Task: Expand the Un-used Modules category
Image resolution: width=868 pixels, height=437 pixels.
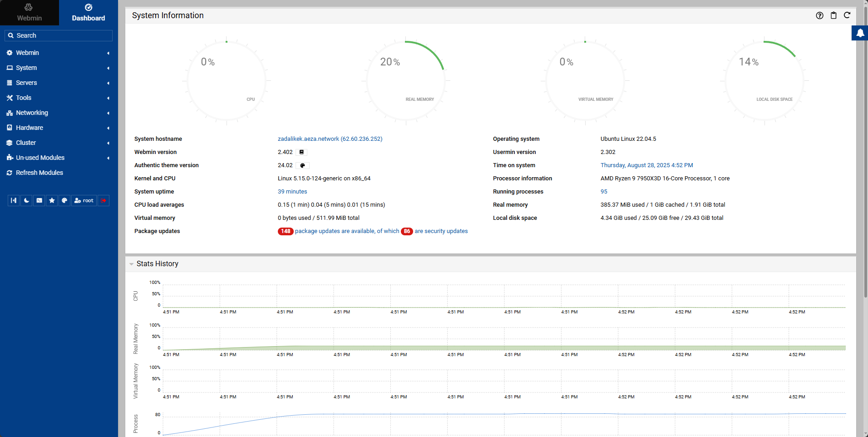Action: (x=40, y=158)
